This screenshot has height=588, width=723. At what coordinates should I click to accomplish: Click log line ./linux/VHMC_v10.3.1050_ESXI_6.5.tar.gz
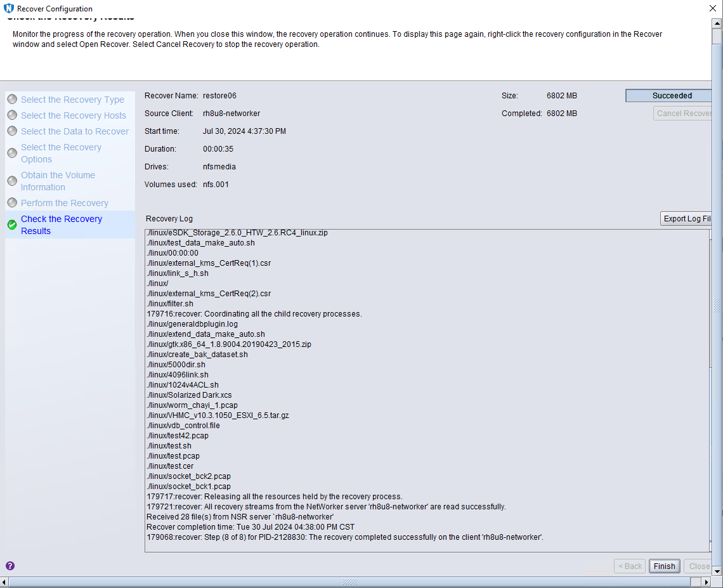pyautogui.click(x=218, y=415)
